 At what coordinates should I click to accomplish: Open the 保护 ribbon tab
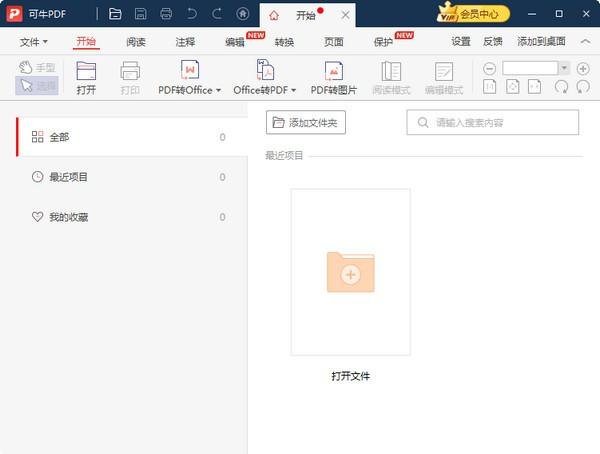tap(383, 42)
